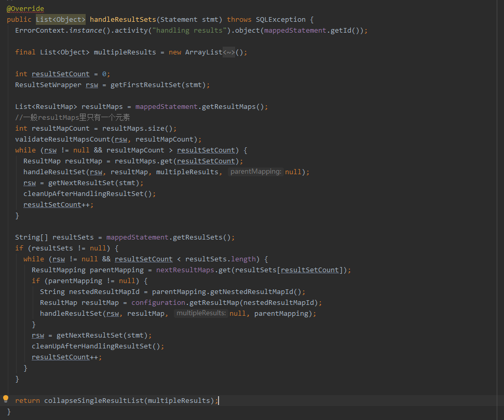Viewport: 504px width, 420px height.
Task: Click the parentMapping: inlay hint
Action: (255, 172)
